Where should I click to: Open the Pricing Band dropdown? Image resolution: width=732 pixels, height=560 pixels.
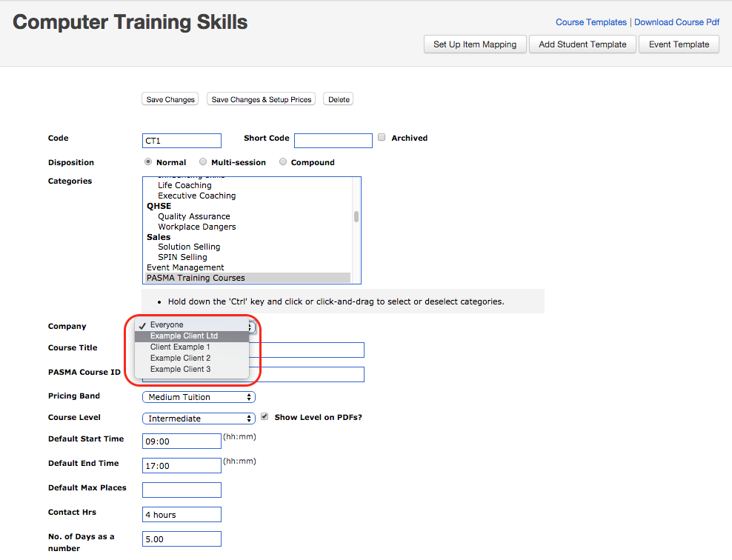point(199,397)
